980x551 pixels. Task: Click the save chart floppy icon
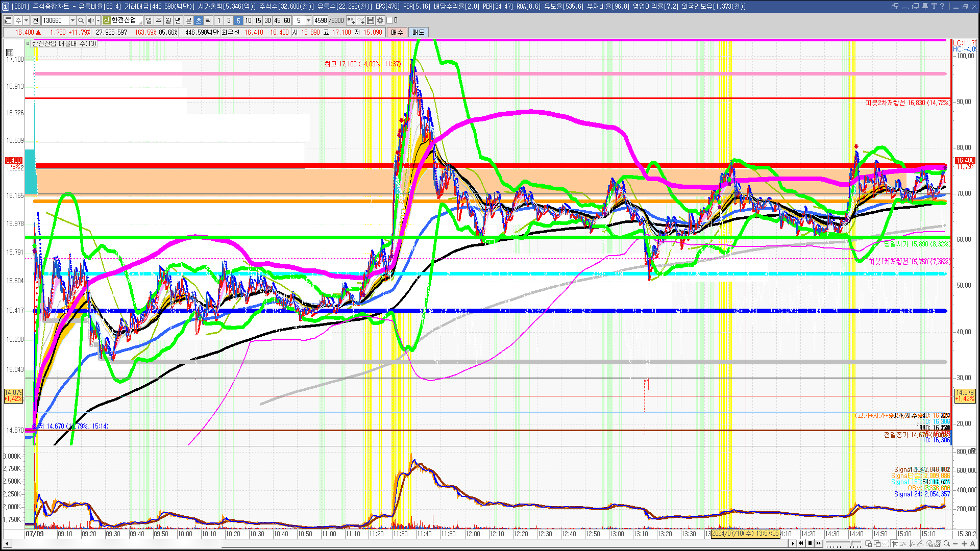point(371,20)
